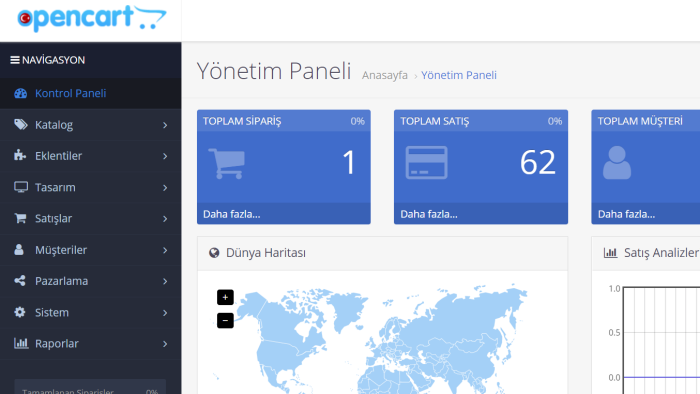700x394 pixels.
Task: Expand the Müşteriler menu chevron
Action: tap(165, 250)
